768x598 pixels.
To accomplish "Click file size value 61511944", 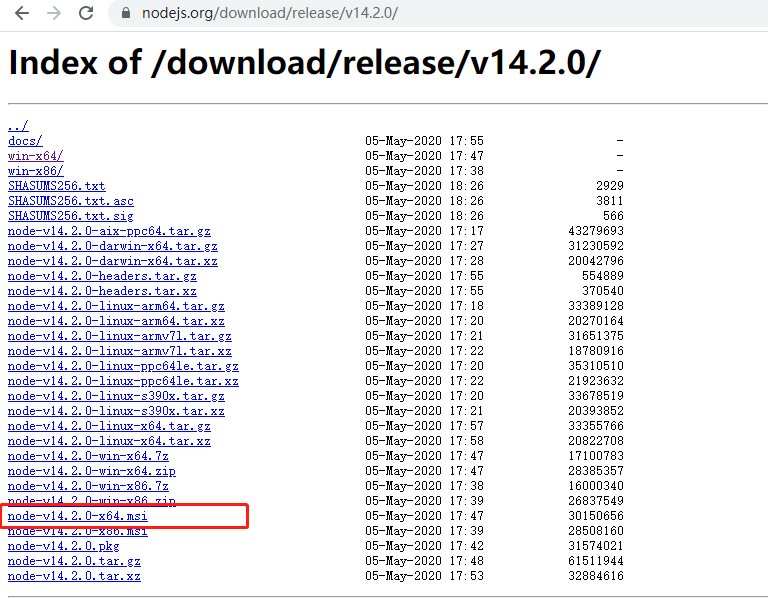I will point(596,561).
